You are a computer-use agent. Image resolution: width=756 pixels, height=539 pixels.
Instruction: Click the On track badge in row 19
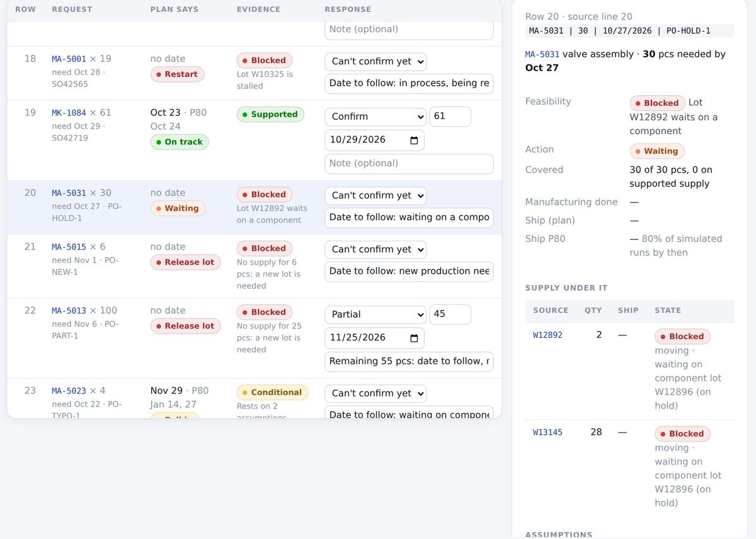coord(180,142)
